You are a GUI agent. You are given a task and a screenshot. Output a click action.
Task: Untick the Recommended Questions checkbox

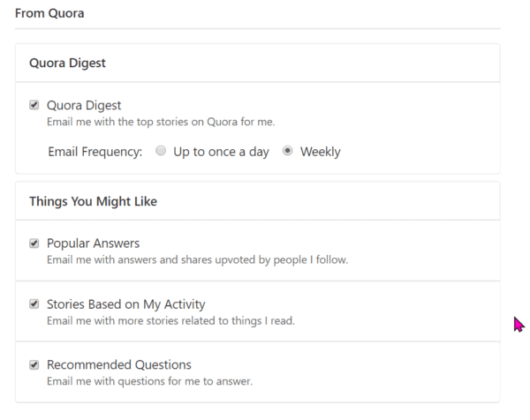click(x=34, y=364)
